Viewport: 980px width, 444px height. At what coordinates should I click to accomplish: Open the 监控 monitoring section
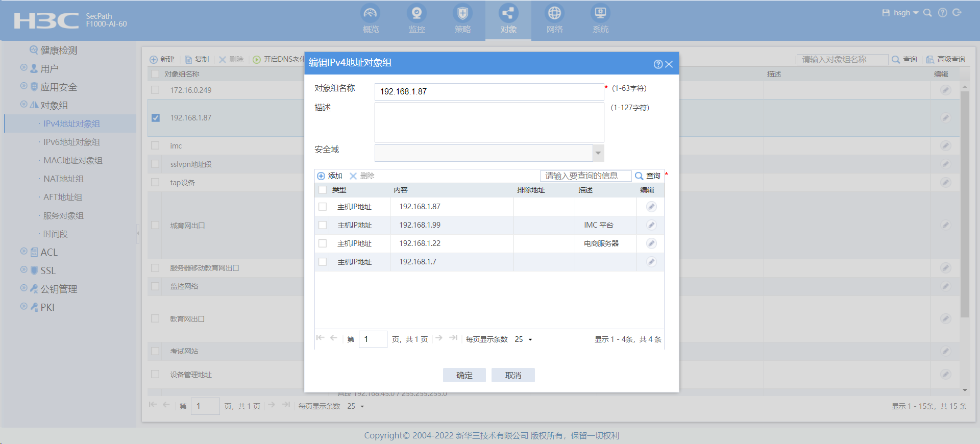click(416, 19)
